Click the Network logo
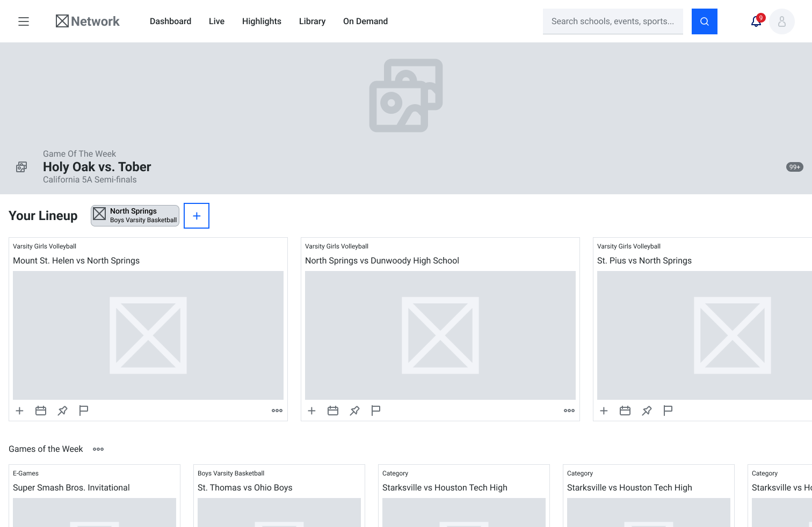 tap(88, 21)
